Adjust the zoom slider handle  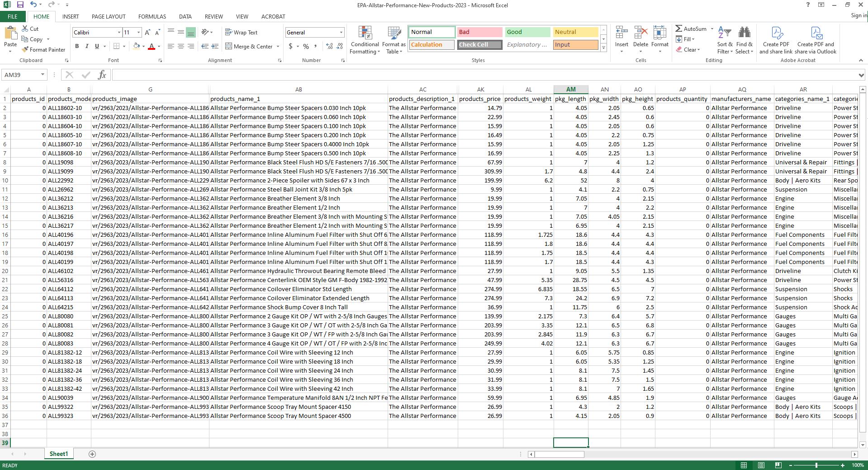point(816,465)
